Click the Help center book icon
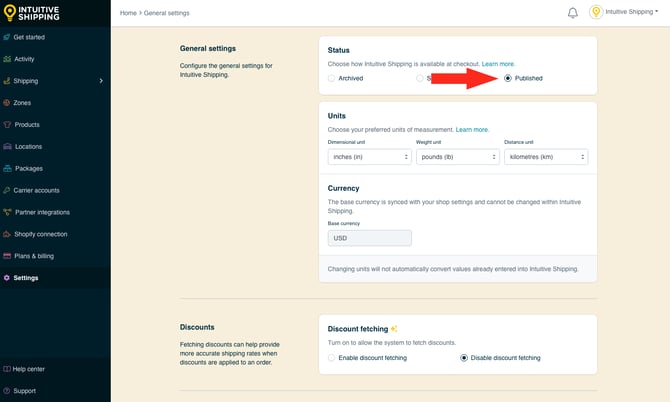This screenshot has width=670, height=402. point(7,369)
